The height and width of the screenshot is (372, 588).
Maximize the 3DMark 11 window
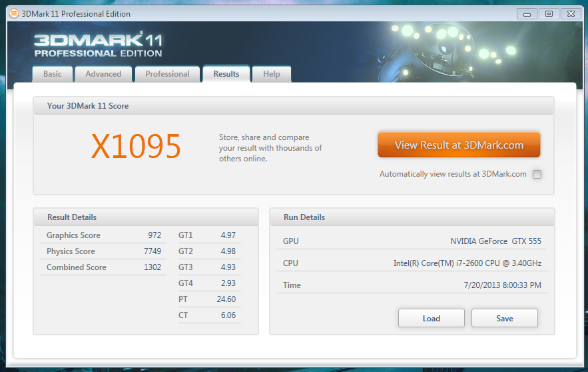549,14
